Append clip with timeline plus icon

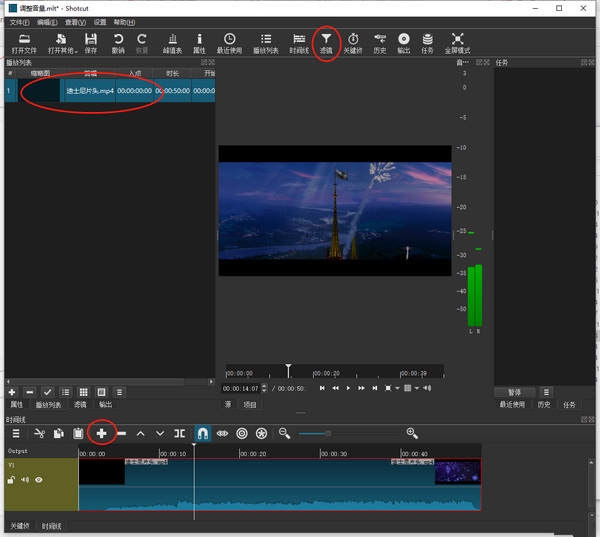point(101,433)
